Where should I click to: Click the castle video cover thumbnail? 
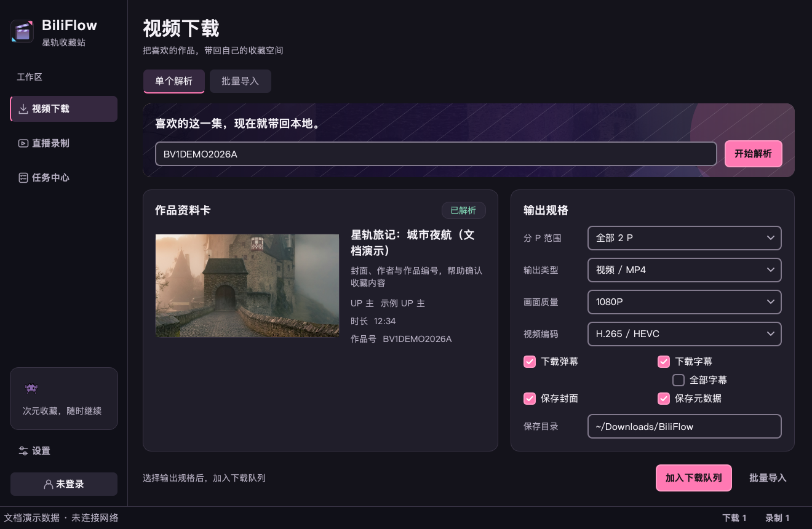coord(247,285)
